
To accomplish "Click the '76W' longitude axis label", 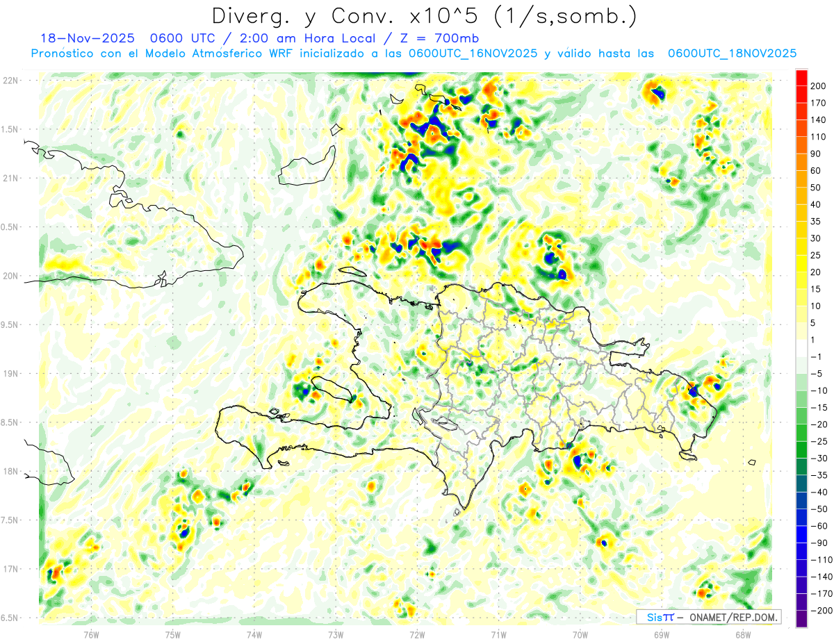I will [x=91, y=634].
